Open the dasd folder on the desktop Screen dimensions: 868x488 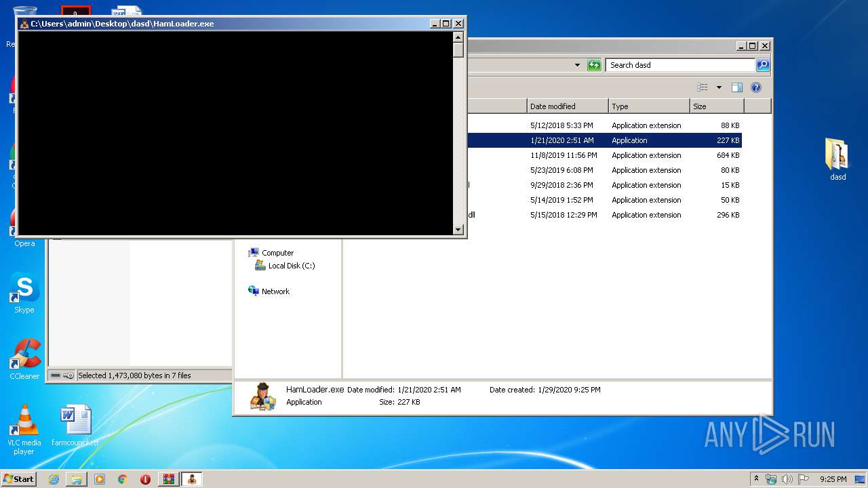coord(837,159)
